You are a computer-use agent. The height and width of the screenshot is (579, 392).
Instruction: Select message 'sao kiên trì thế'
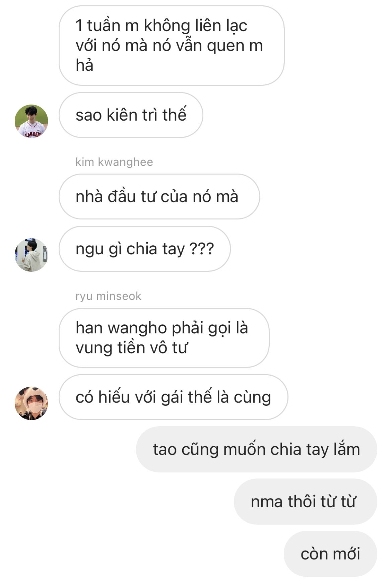pos(131,115)
